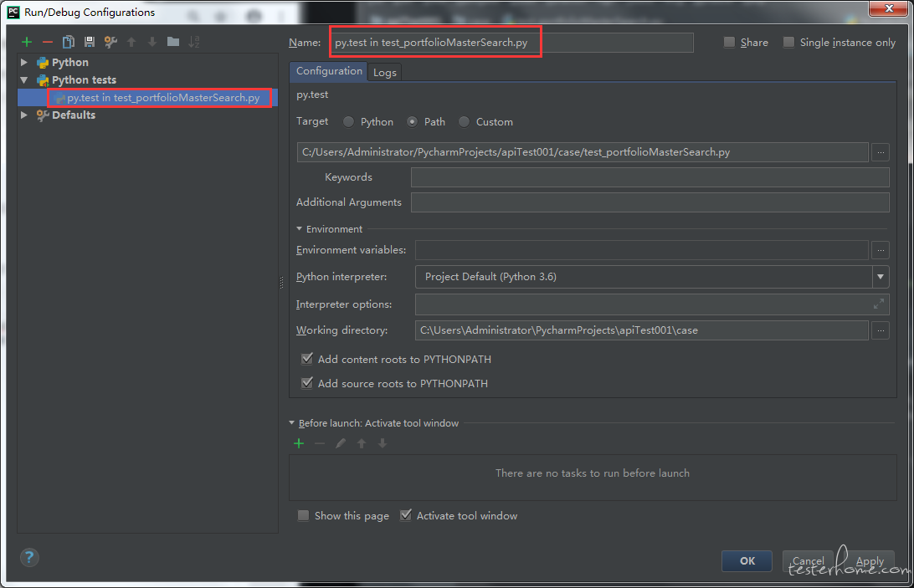The image size is (914, 588).
Task: Select the Python tests tree item
Action: [84, 79]
